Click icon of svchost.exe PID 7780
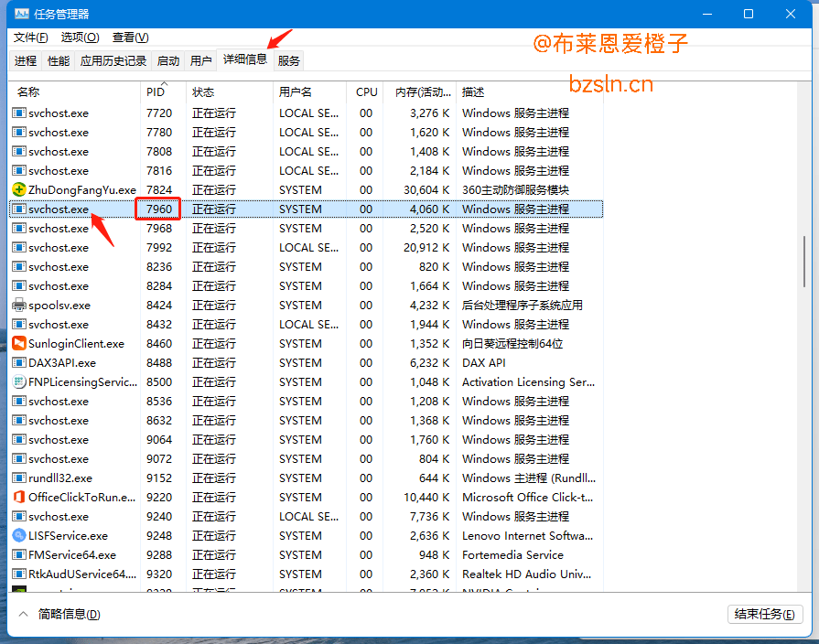This screenshot has height=644, width=819. [19, 132]
